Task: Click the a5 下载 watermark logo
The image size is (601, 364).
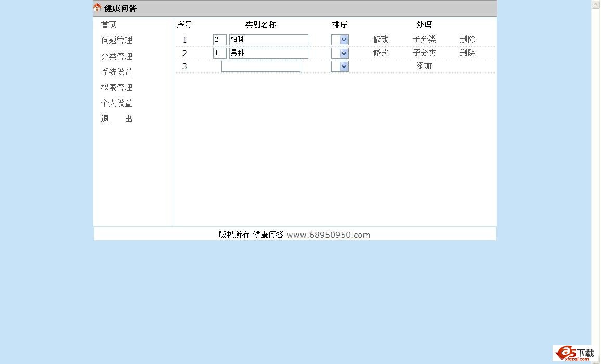Action: 574,353
